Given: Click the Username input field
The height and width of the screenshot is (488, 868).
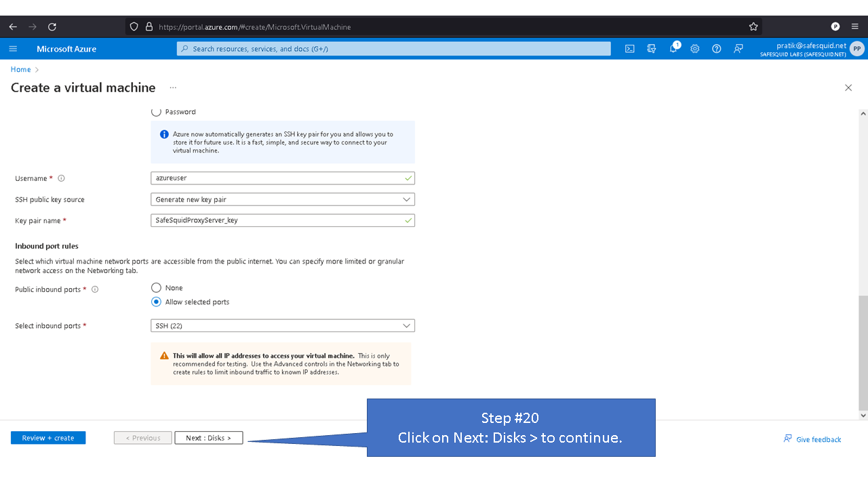Looking at the screenshot, I should point(283,178).
